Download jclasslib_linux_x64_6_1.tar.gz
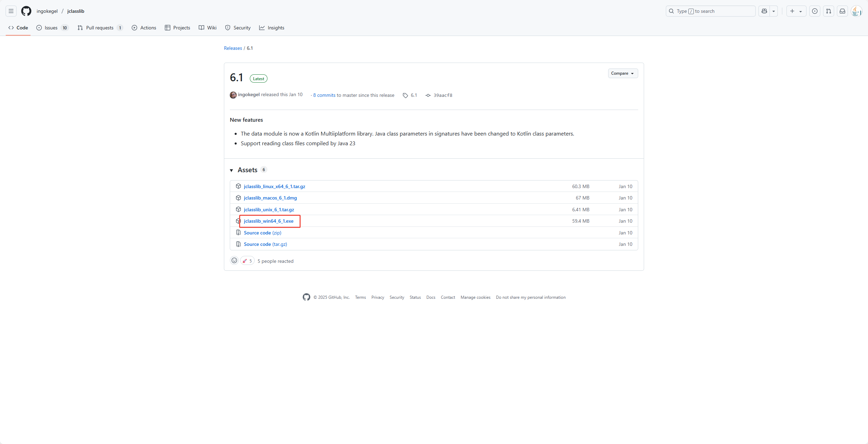The height and width of the screenshot is (444, 868). (274, 186)
